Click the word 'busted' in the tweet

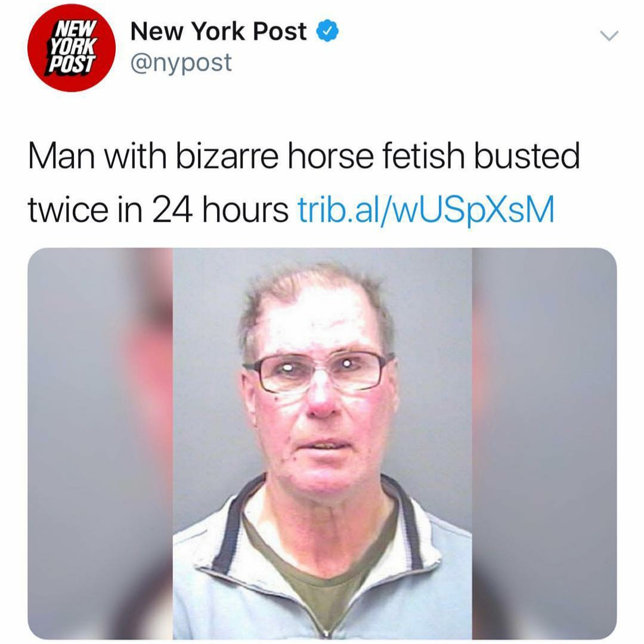coord(527,156)
